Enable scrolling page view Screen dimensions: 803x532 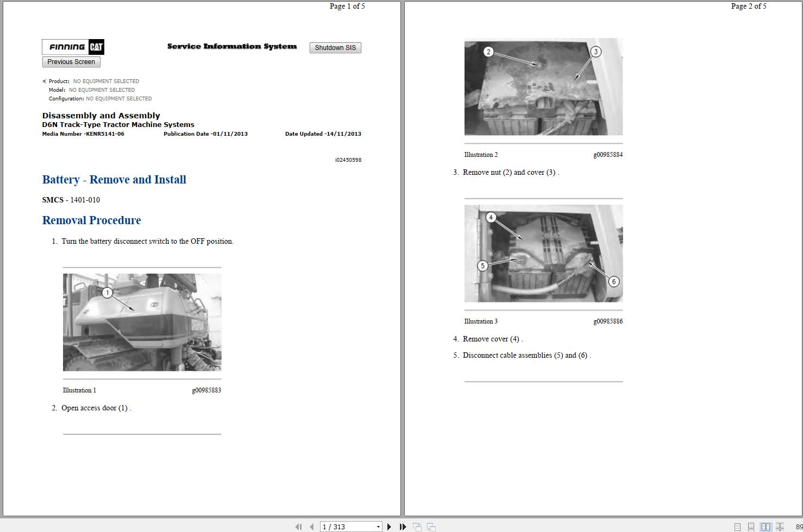(751, 527)
